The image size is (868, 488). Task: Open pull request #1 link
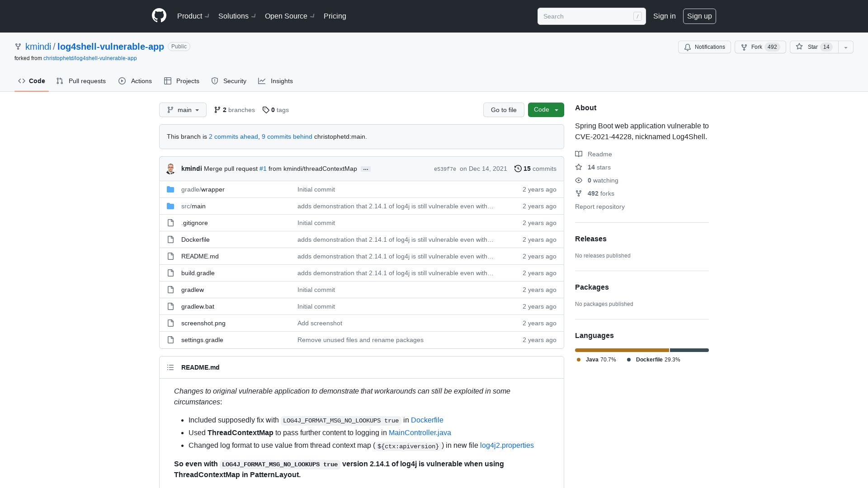pyautogui.click(x=263, y=169)
